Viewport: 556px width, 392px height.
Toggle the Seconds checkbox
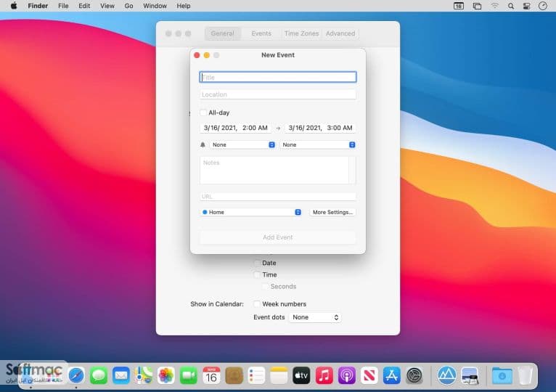(x=265, y=286)
